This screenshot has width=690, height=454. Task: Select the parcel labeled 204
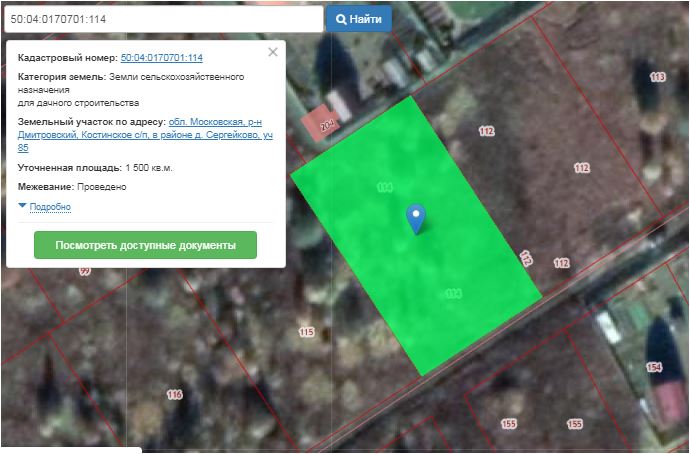pyautogui.click(x=327, y=127)
